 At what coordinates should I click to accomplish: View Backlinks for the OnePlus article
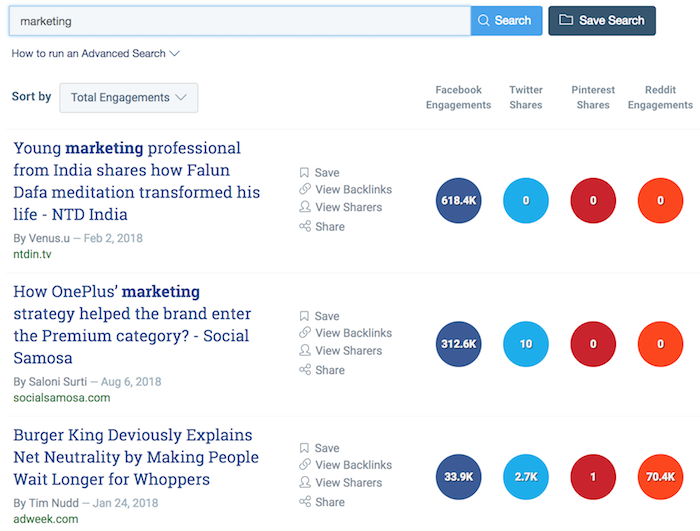pyautogui.click(x=346, y=333)
